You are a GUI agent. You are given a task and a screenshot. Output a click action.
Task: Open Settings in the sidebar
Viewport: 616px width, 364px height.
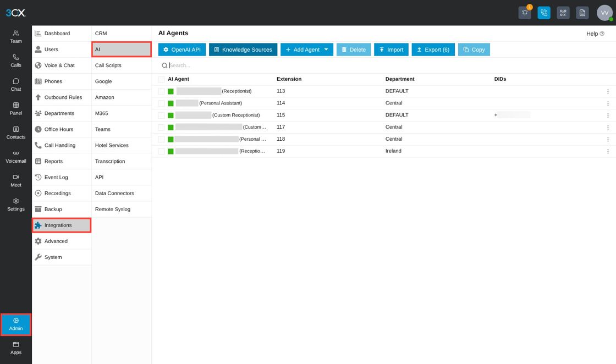pyautogui.click(x=16, y=205)
